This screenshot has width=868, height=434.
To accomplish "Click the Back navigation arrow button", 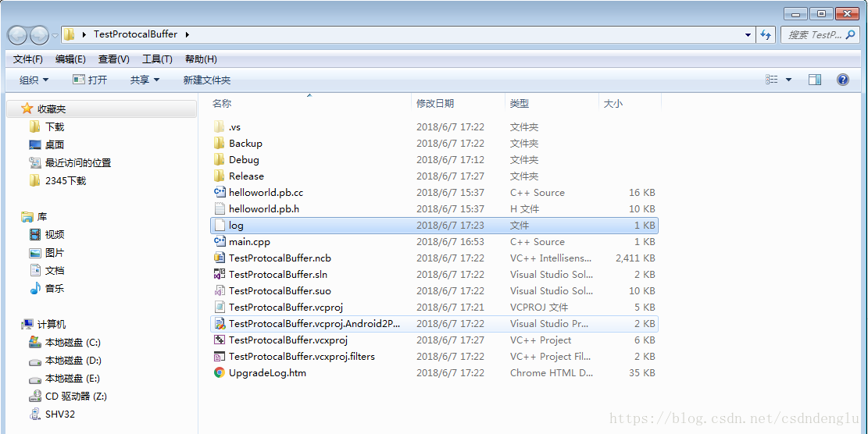I will point(18,35).
